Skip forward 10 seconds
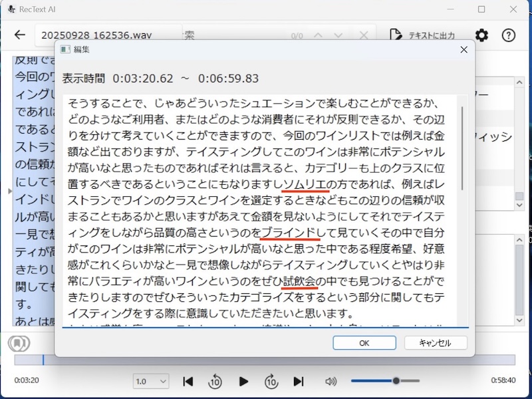Screen dimensions: 532x399 [271, 381]
